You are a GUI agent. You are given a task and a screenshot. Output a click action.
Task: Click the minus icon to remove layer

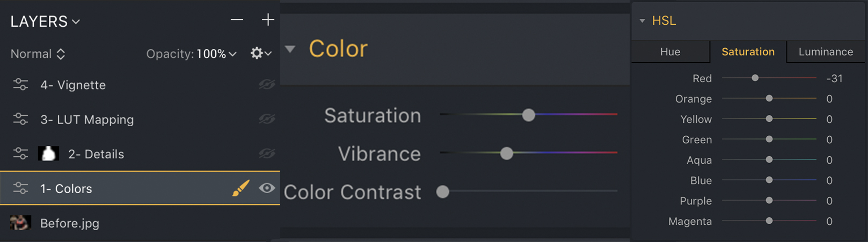(237, 20)
